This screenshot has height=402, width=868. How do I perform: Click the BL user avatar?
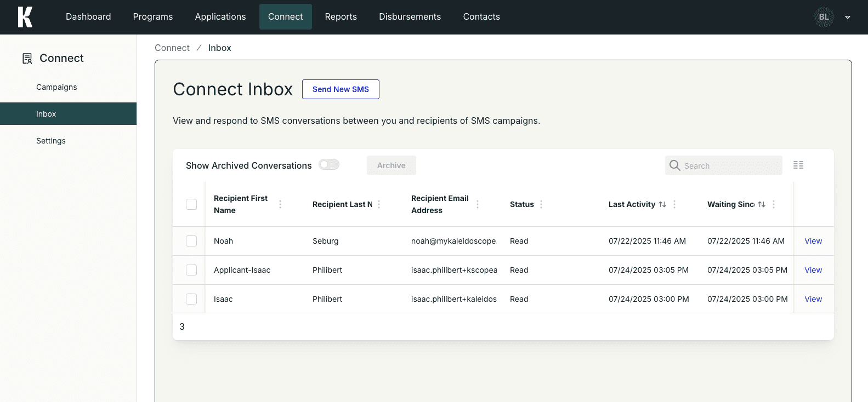pyautogui.click(x=824, y=17)
